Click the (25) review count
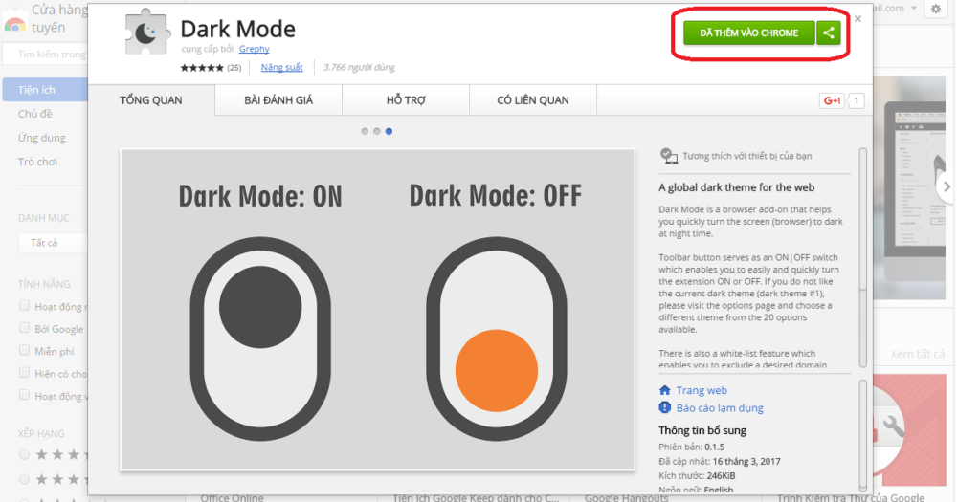 click(x=234, y=68)
